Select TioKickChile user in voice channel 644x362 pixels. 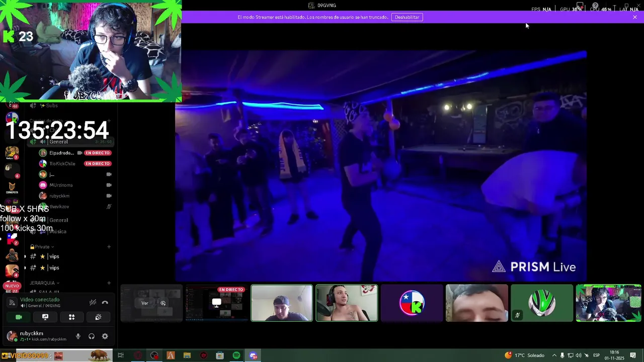(x=62, y=163)
